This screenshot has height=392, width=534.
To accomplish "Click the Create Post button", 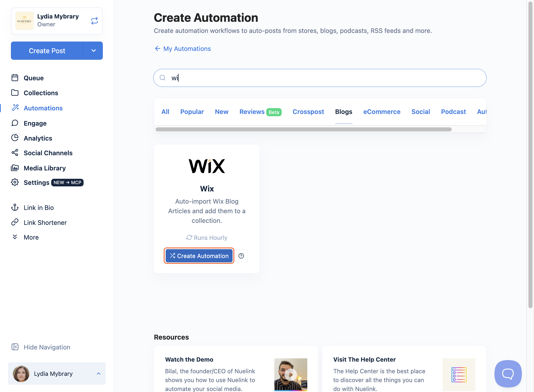I will (x=47, y=51).
